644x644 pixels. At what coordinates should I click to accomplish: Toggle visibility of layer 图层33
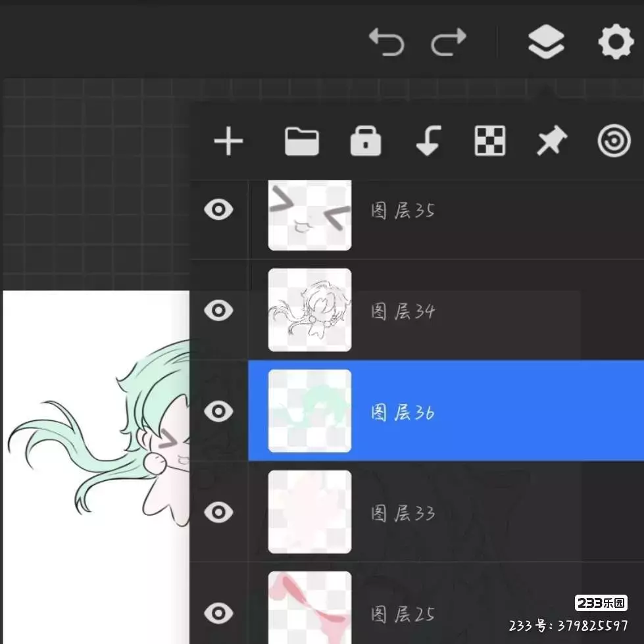click(x=218, y=512)
